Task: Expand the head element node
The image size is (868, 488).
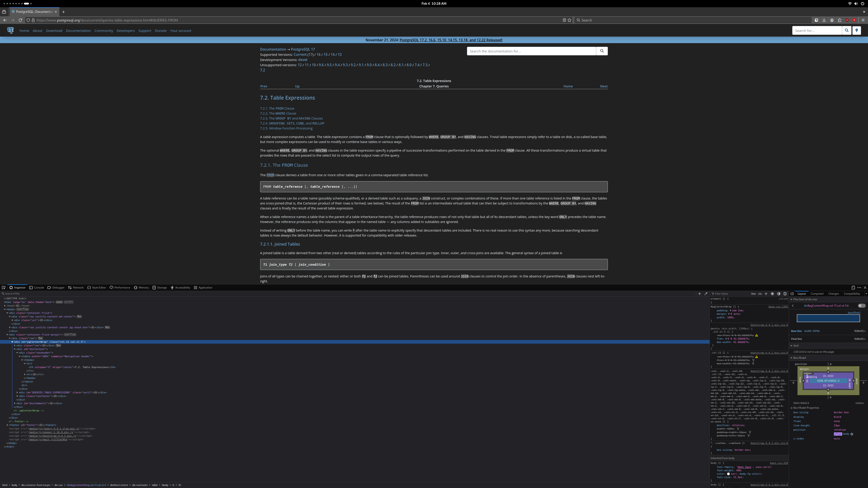Action: tap(5, 306)
